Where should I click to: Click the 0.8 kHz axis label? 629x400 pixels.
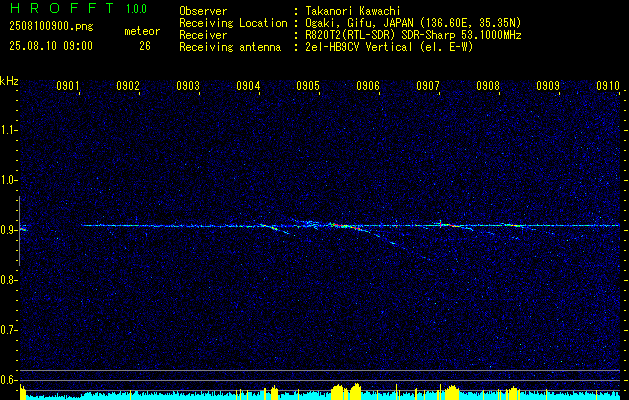9,280
